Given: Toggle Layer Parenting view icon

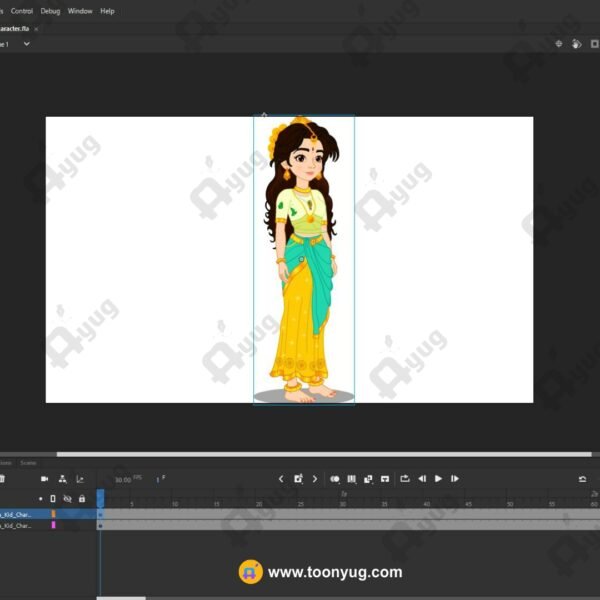Looking at the screenshot, I should click(x=63, y=479).
